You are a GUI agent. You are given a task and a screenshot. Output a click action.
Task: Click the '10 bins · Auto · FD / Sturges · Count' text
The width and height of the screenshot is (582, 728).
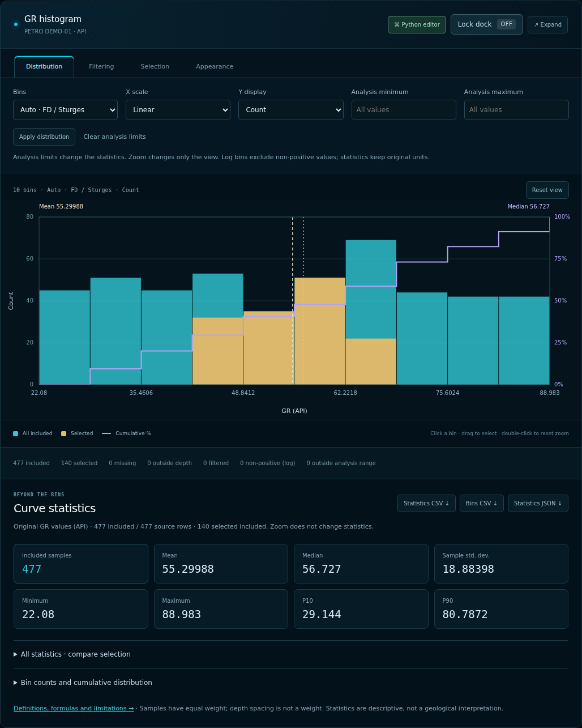pos(76,190)
